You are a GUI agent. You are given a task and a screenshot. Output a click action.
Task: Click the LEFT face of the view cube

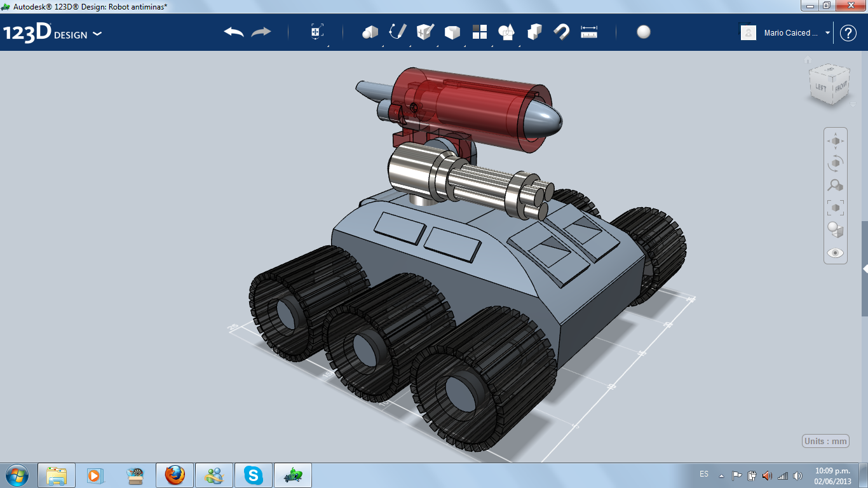pos(820,88)
